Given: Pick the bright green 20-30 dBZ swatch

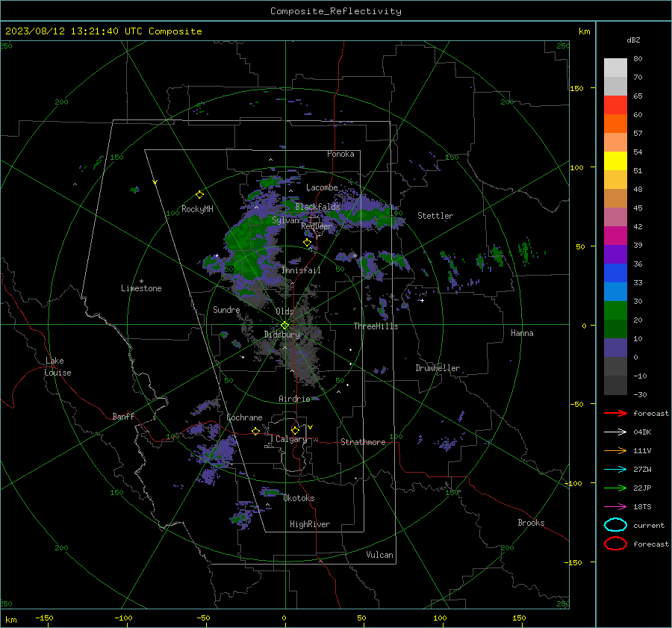Looking at the screenshot, I should [615, 310].
